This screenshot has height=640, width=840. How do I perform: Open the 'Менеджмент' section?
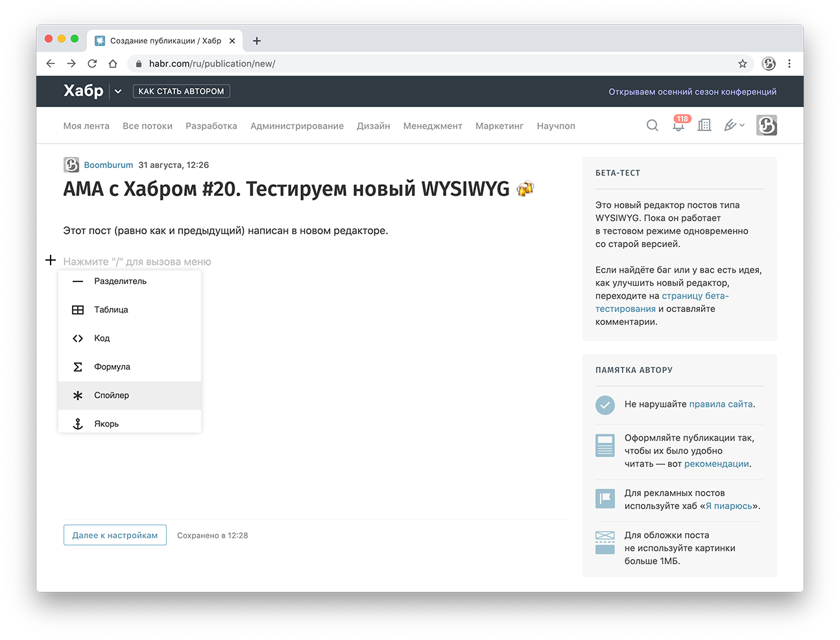click(x=433, y=126)
